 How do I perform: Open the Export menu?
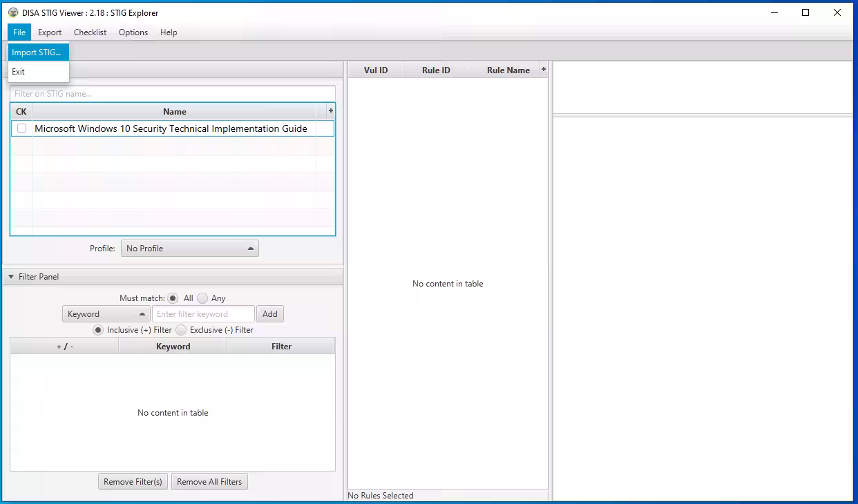pyautogui.click(x=50, y=32)
